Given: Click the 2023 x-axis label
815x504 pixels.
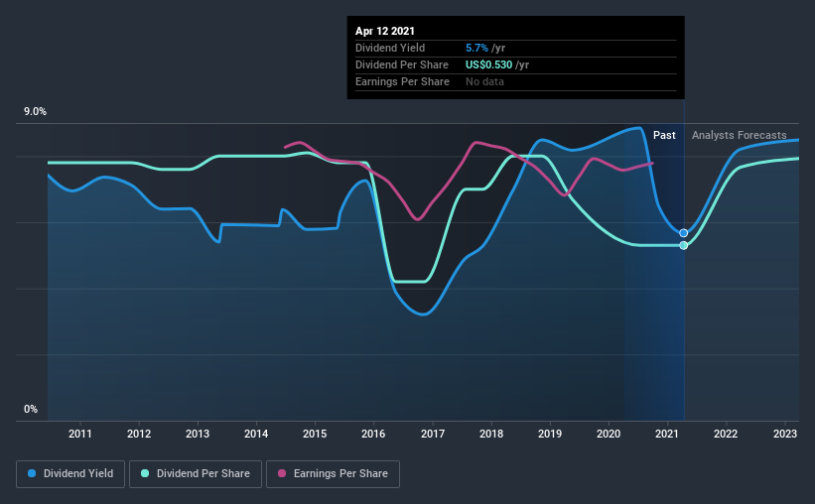Looking at the screenshot, I should [785, 434].
